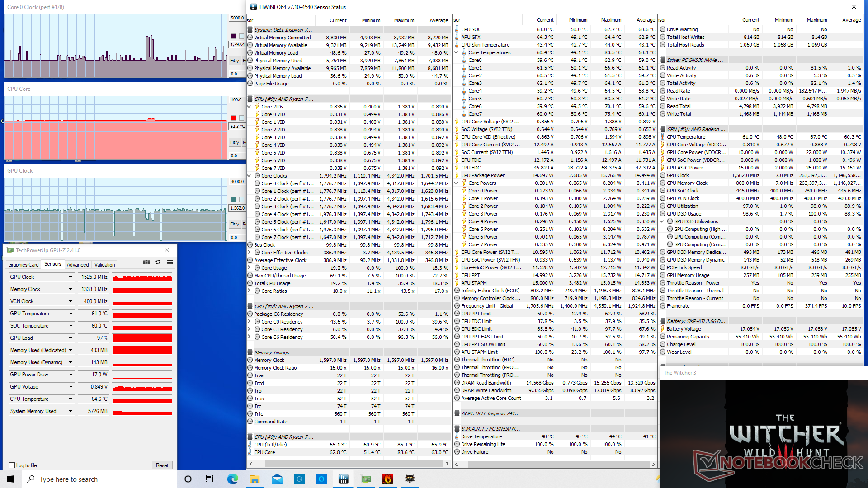The image size is (868, 488).
Task: Enable the Log to file checkbox
Action: pos(12,465)
